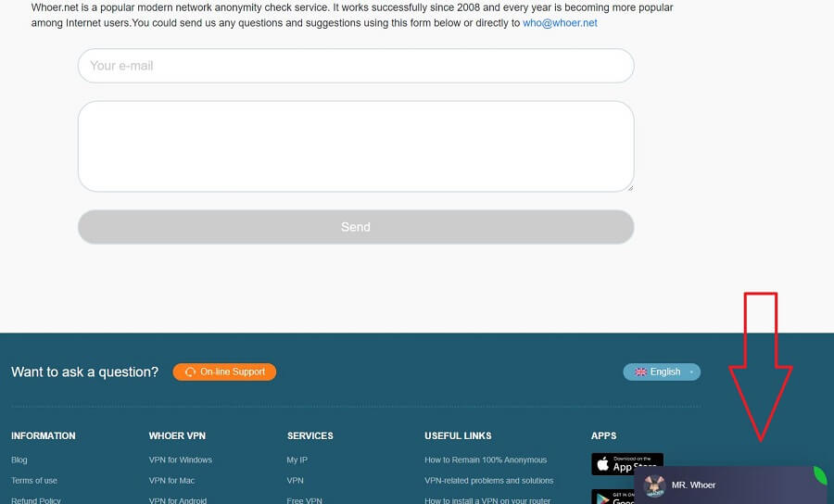The image size is (834, 504).
Task: Open VPN for Windows link
Action: tap(181, 460)
